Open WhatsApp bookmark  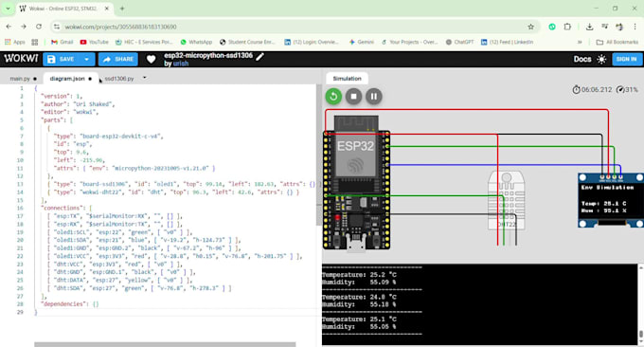click(x=196, y=42)
